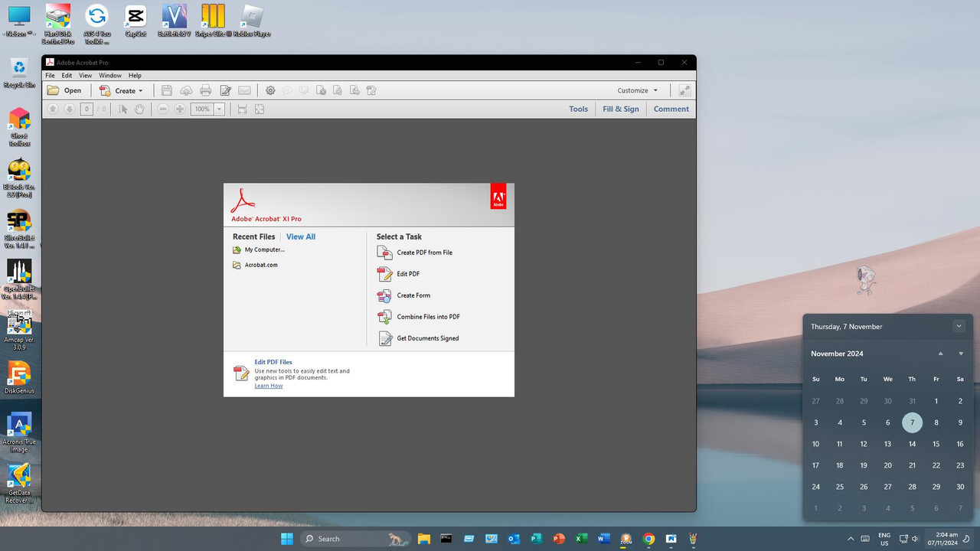
Task: Click November 2024 month label
Action: [837, 354]
